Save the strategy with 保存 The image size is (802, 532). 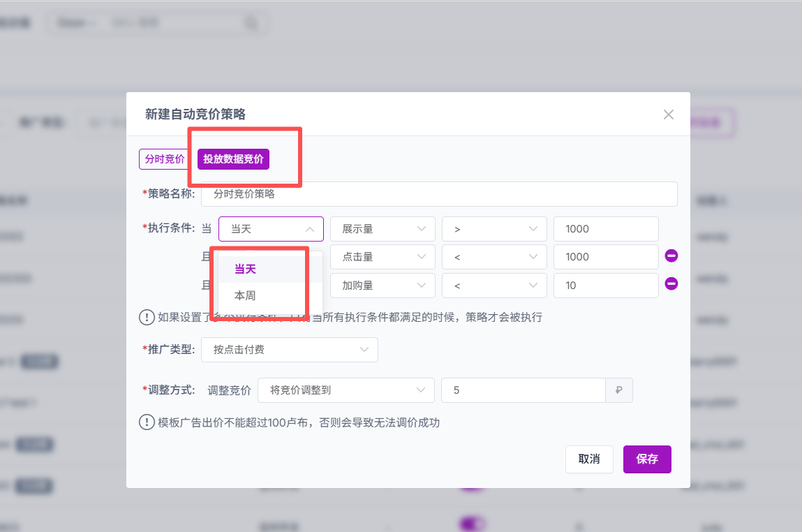click(647, 459)
